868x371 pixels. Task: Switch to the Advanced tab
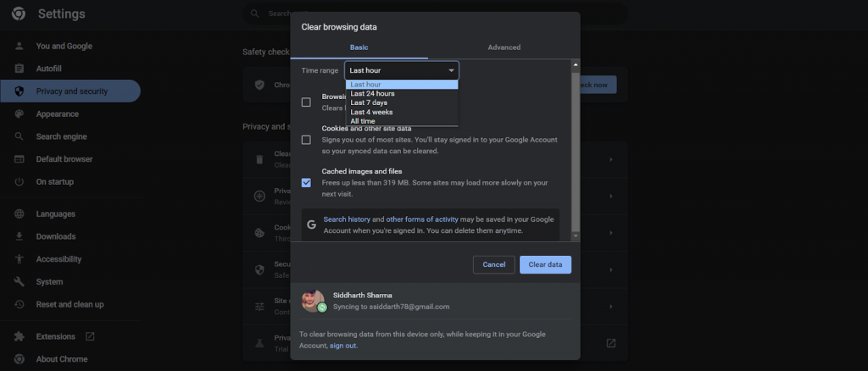tap(504, 47)
